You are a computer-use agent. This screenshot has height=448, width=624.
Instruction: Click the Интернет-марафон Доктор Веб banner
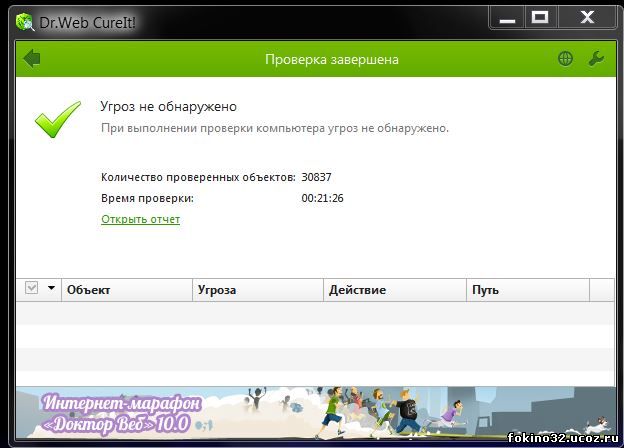click(316, 412)
